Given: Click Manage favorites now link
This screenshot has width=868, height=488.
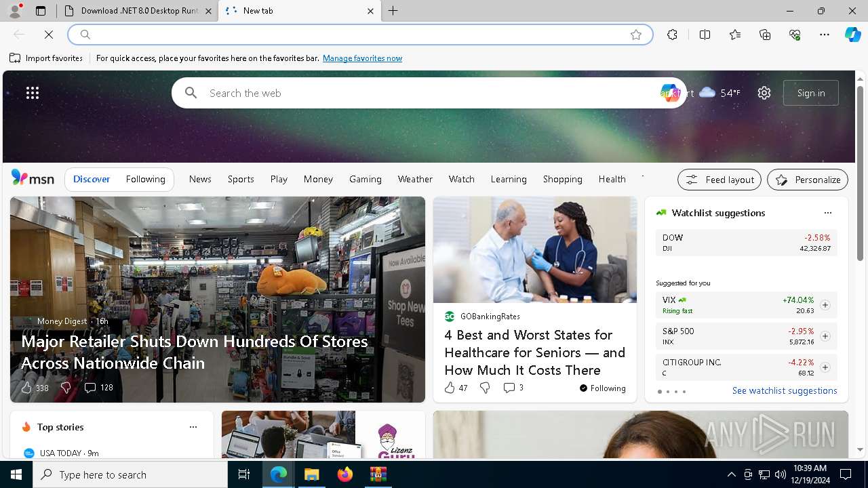Looking at the screenshot, I should (x=362, y=58).
